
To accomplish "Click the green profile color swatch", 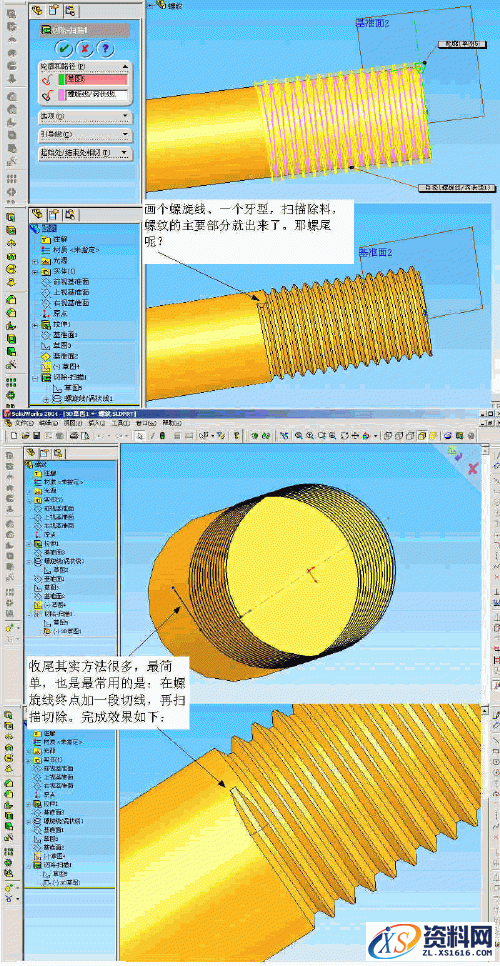I will [x=62, y=79].
